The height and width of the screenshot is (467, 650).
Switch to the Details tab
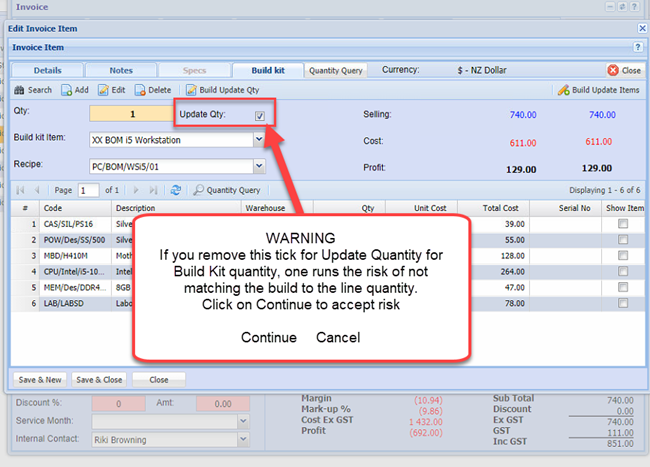click(x=47, y=70)
